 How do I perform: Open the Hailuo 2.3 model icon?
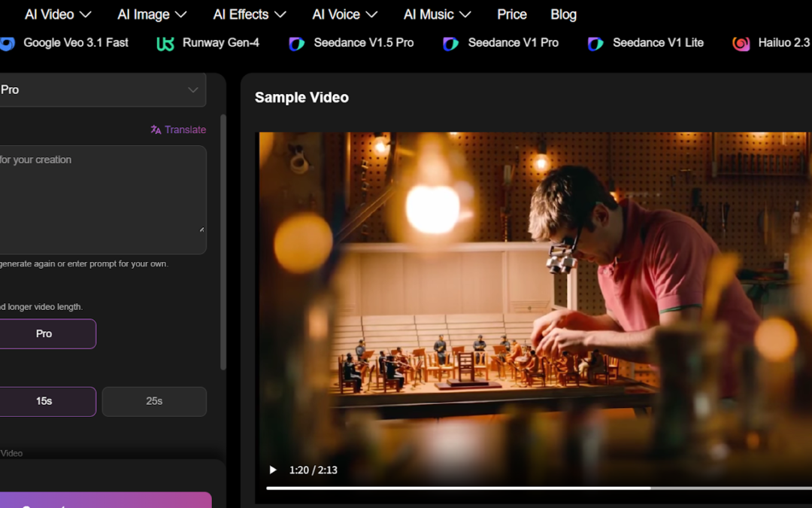741,44
